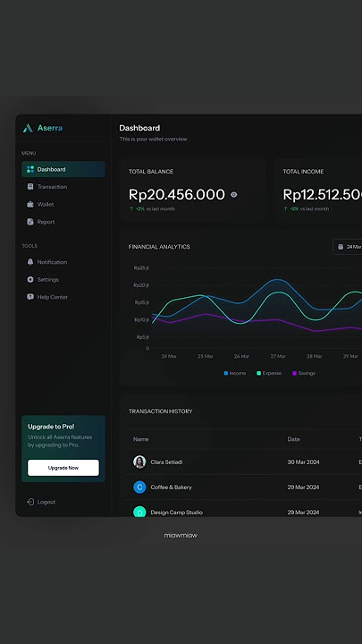Screen dimensions: 362x644
Task: Click the 30 Mar 2024 date cell
Action: coord(303,462)
